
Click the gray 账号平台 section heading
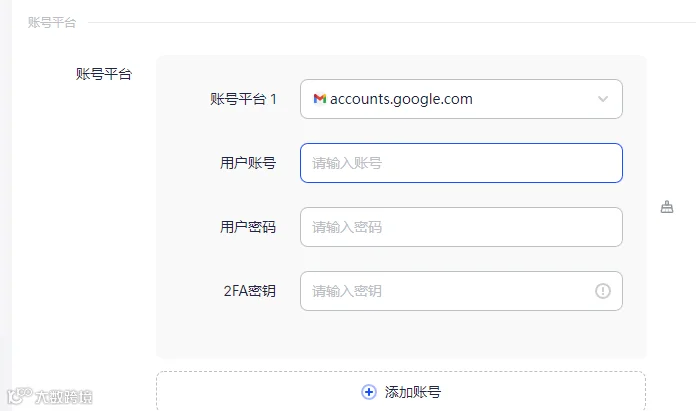(x=52, y=22)
